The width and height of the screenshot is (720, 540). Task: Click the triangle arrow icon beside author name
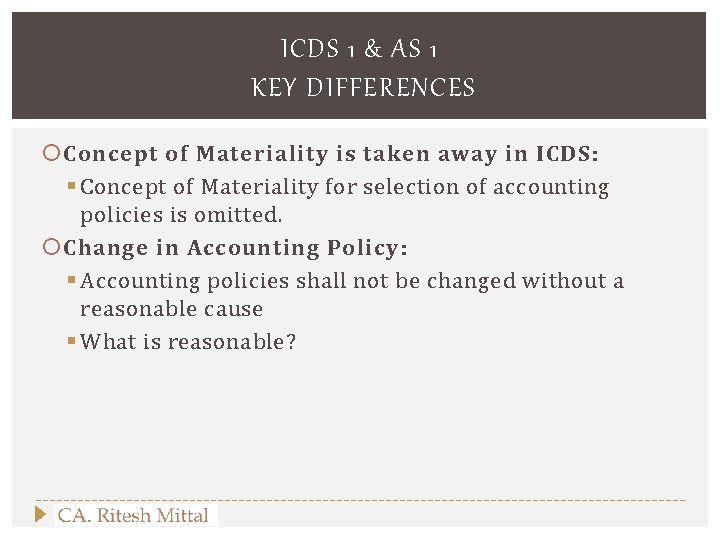[x=40, y=514]
